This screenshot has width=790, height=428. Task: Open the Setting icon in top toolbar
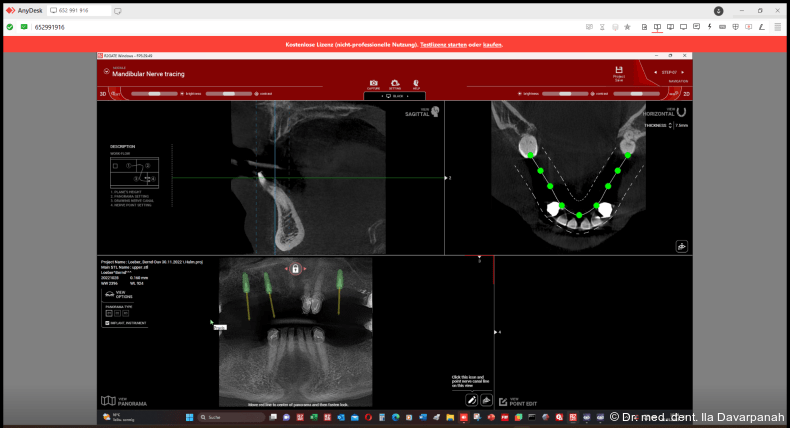395,84
